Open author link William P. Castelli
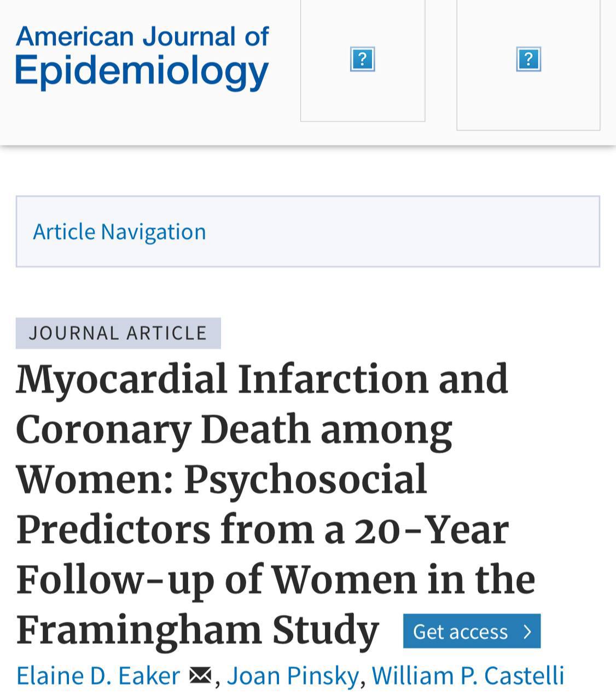Screen dimensions: 616x700 468,676
